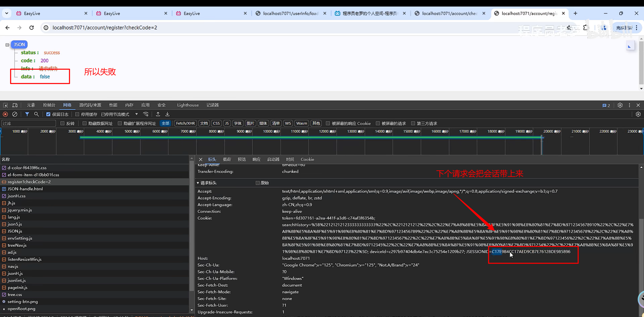The image size is (644, 317).
Task: Check the 原始 checkbox in request headers
Action: [x=258, y=183]
